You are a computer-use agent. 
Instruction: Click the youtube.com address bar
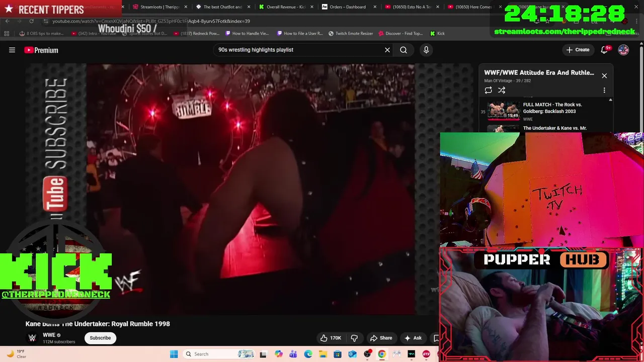point(151,21)
